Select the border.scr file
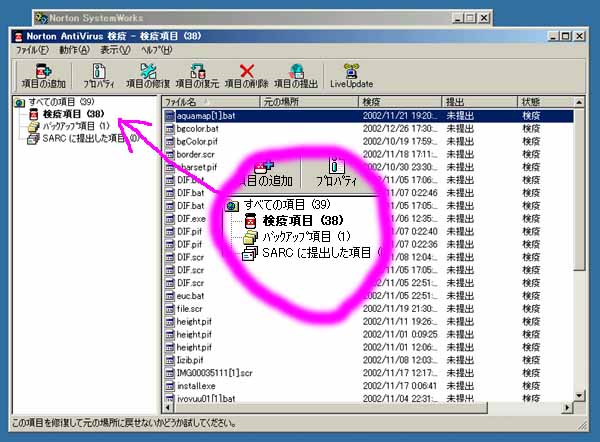Viewport: 600px width, 442px height. (195, 155)
